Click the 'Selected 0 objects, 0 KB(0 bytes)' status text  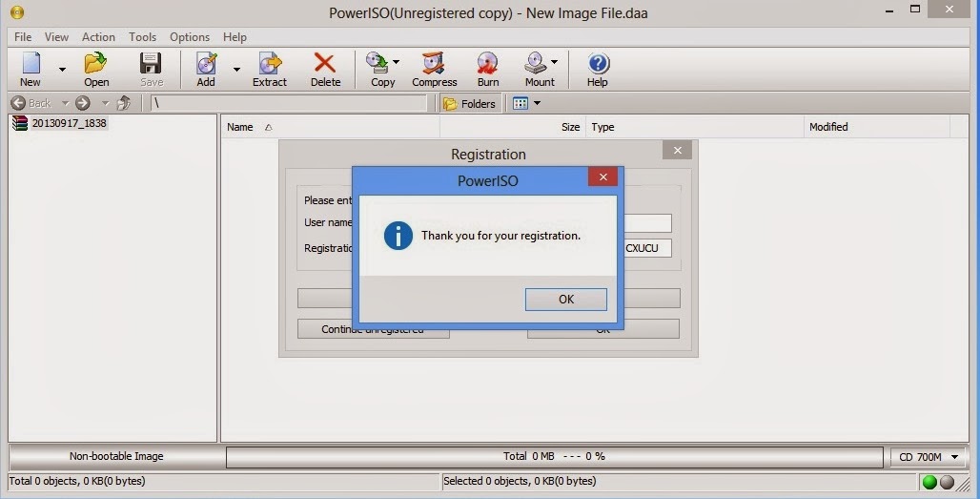(x=520, y=481)
